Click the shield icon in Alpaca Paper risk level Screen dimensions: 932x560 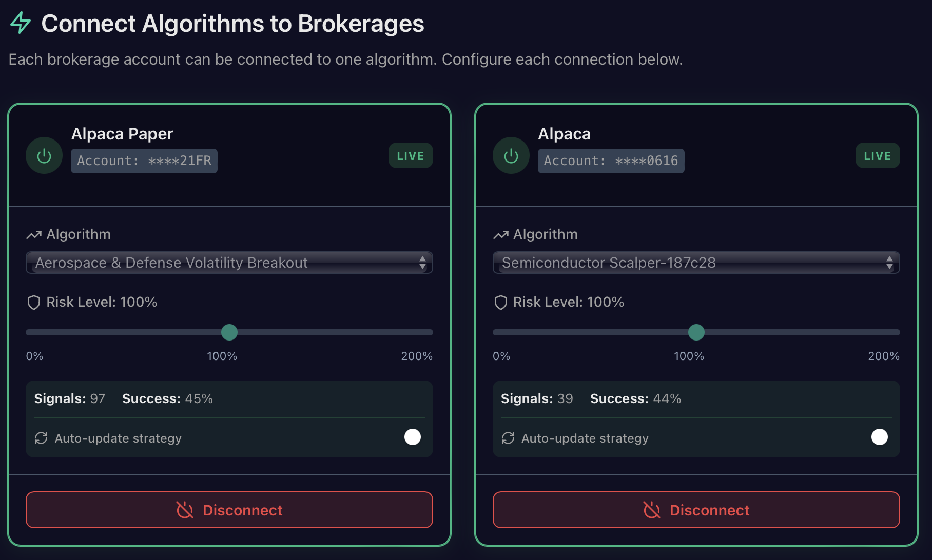[34, 303]
